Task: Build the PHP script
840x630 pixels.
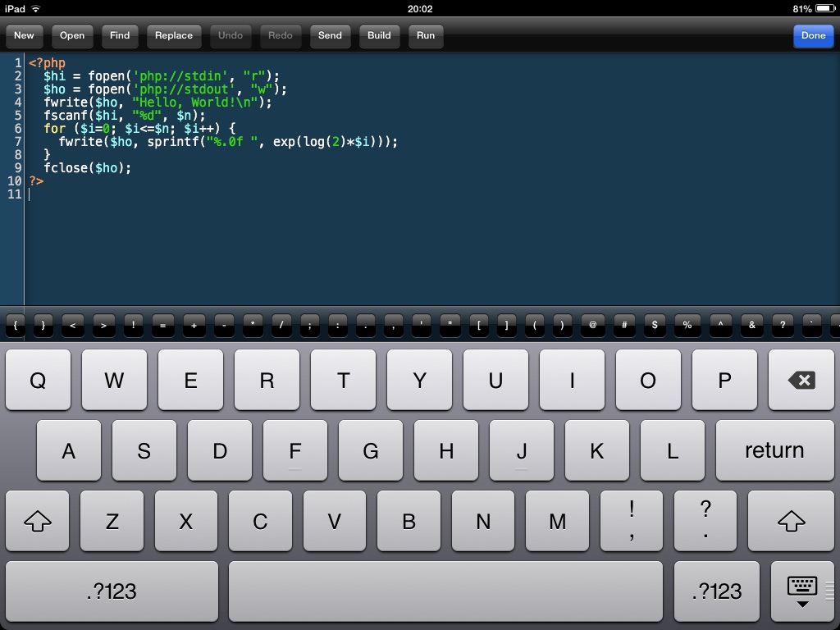Action: tap(379, 36)
